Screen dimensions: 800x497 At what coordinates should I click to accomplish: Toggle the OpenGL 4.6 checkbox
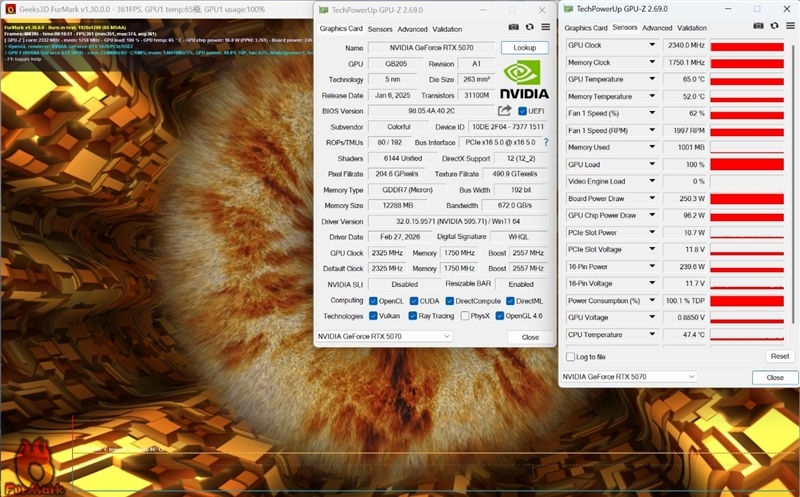click(500, 316)
